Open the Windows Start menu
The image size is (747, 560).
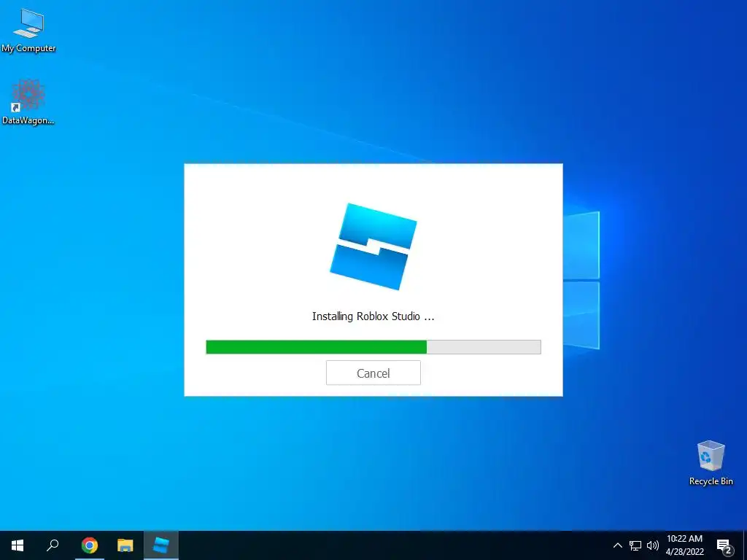pyautogui.click(x=18, y=545)
